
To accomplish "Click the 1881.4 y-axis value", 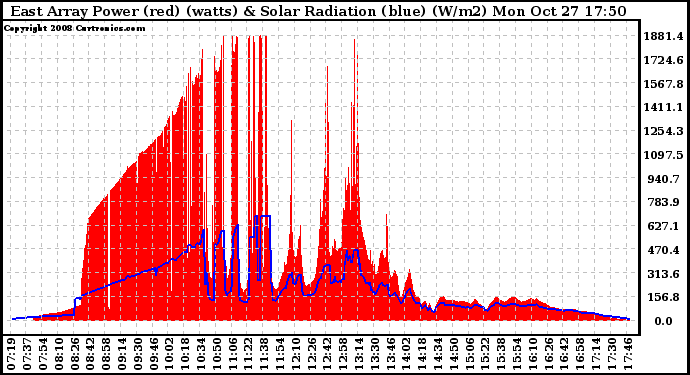I will (x=663, y=36).
